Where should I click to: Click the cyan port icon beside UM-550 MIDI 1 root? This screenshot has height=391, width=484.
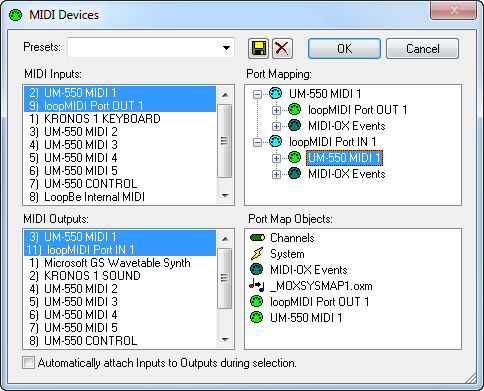coord(275,93)
